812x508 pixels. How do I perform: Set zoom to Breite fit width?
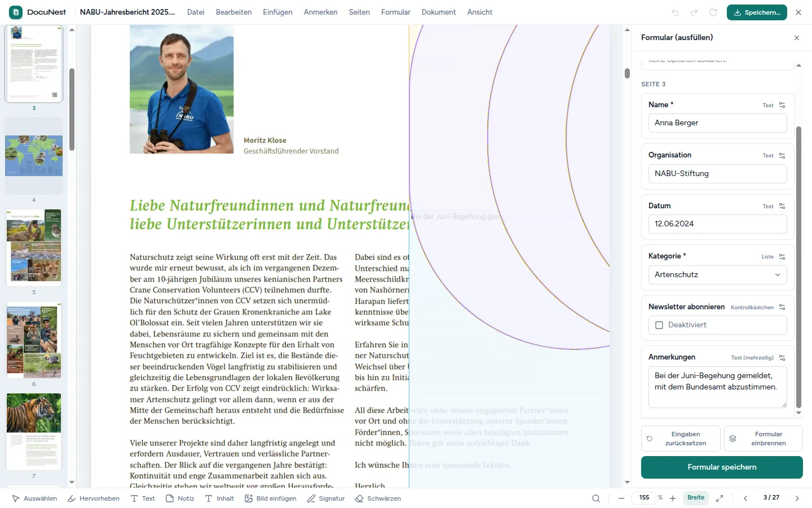[696, 498]
